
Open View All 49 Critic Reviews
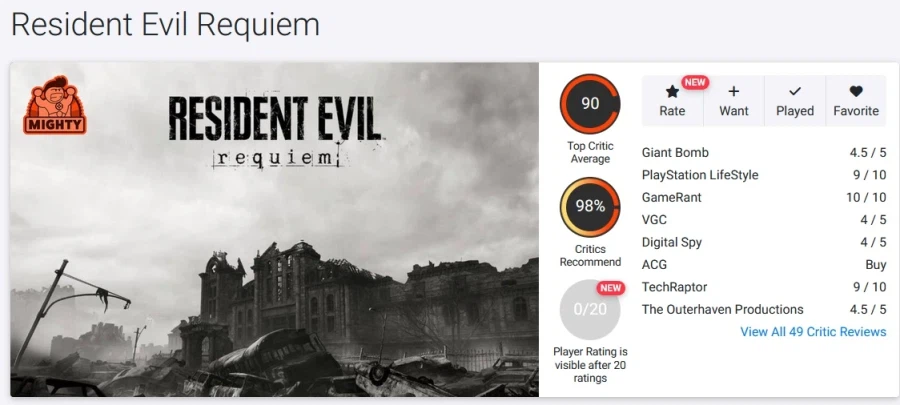pyautogui.click(x=813, y=332)
